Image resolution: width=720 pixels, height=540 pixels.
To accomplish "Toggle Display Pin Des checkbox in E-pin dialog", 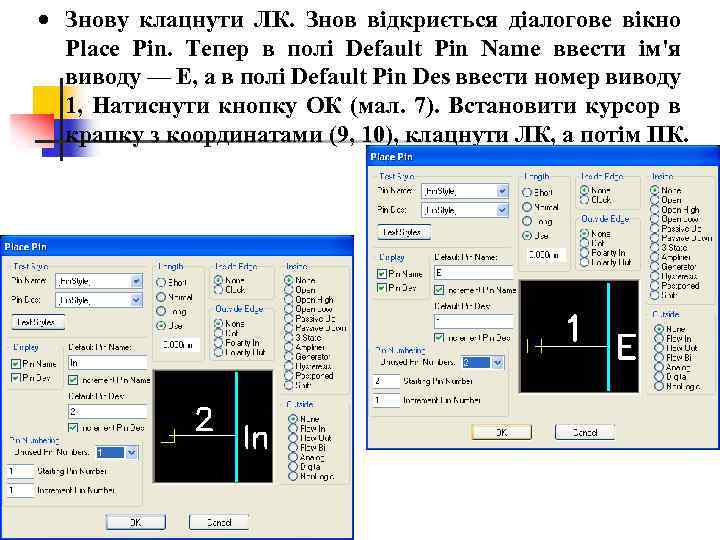I will (382, 288).
